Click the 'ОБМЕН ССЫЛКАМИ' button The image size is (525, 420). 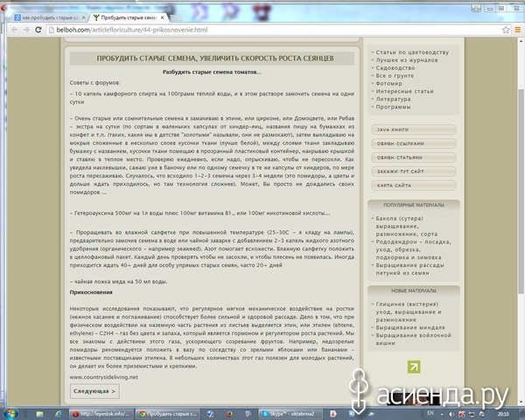pos(414,143)
